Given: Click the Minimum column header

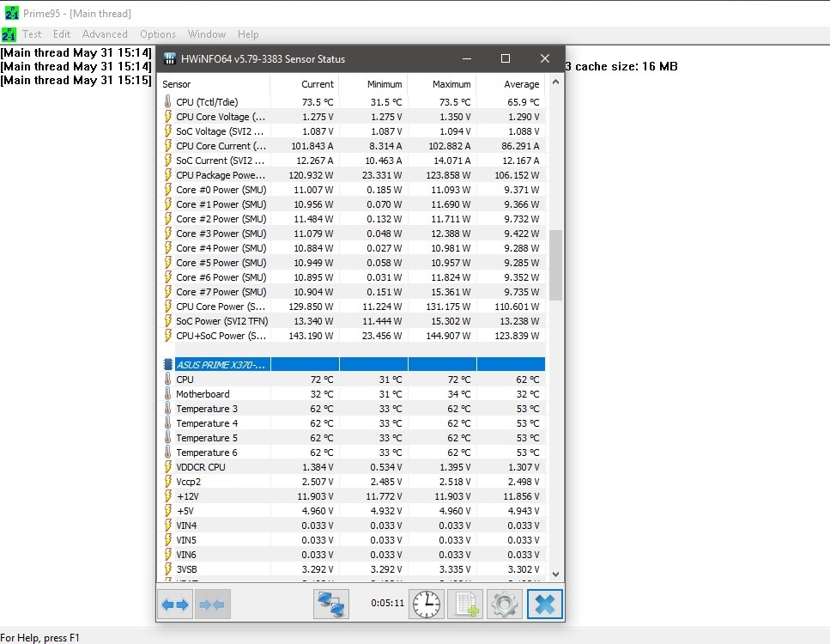Looking at the screenshot, I should click(x=373, y=84).
